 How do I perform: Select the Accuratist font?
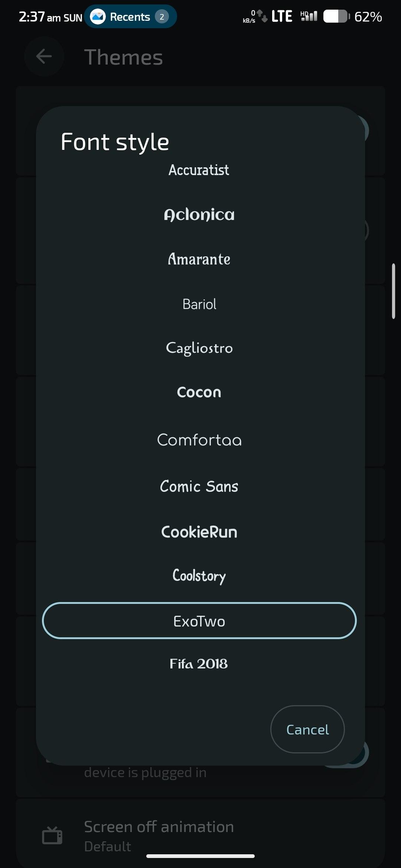click(199, 170)
